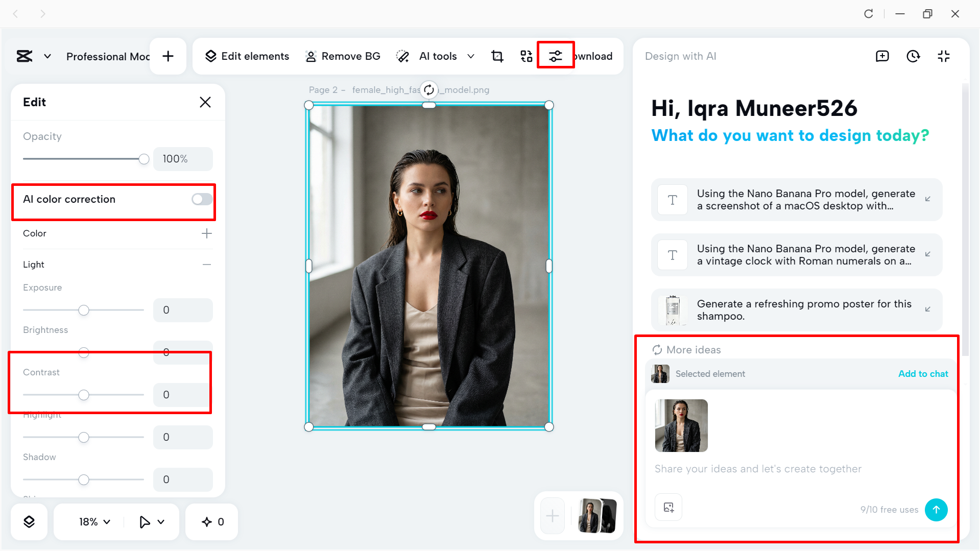Click the AI credits sparkle counter
Screen dimensions: 980x551
[212, 522]
